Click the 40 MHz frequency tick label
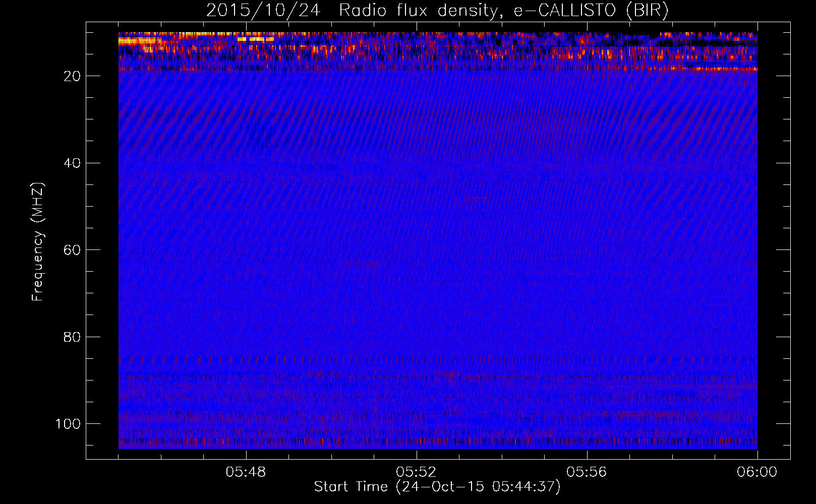The height and width of the screenshot is (504, 816). (x=73, y=163)
